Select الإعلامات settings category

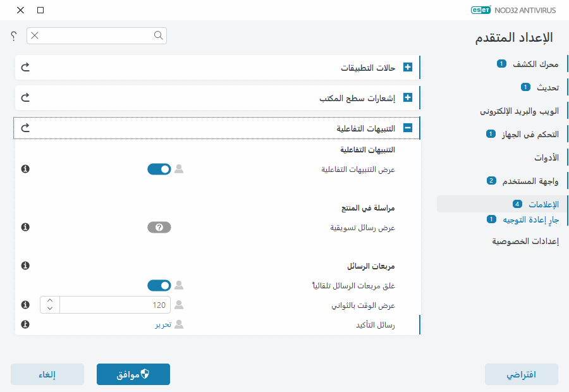[544, 204]
